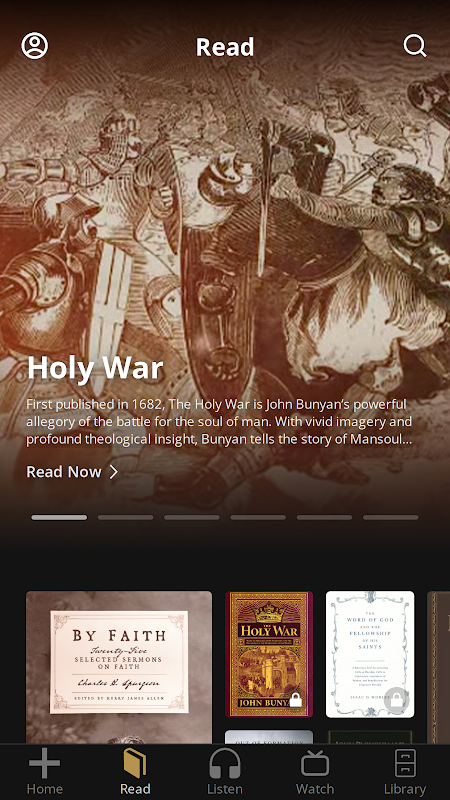
Task: Select the first carousel page indicator
Action: (x=59, y=517)
